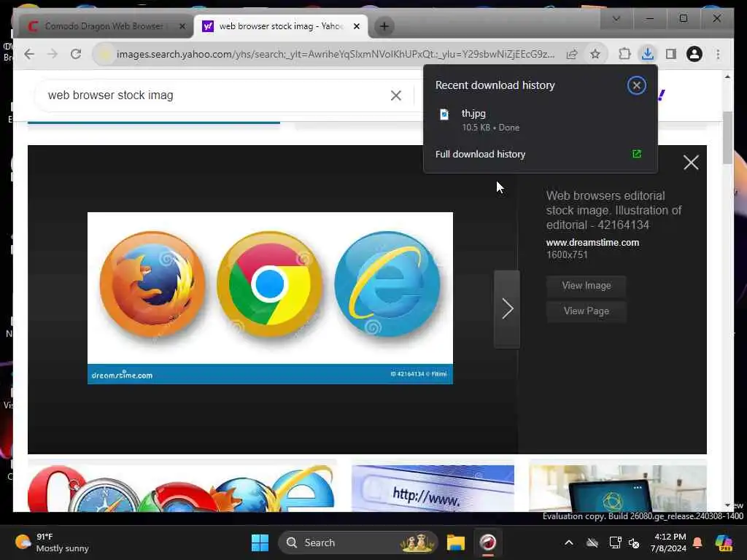Screen dimensions: 747x560
Task: Click the green open-in-new-tab icon
Action: [636, 154]
